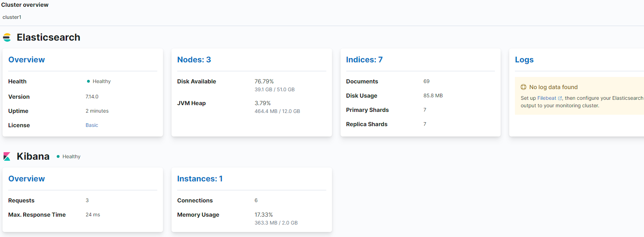Viewport: 644px width, 237px height.
Task: Click the Healthy text beside Kibana heading
Action: point(71,156)
